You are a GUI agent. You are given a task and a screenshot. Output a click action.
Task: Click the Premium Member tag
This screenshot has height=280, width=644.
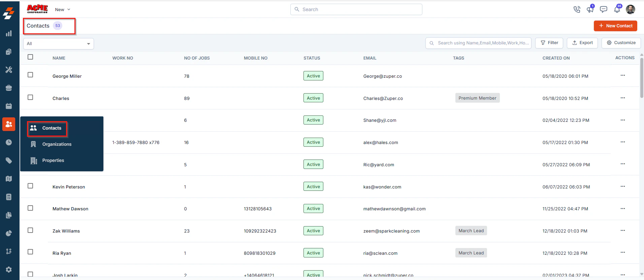477,98
